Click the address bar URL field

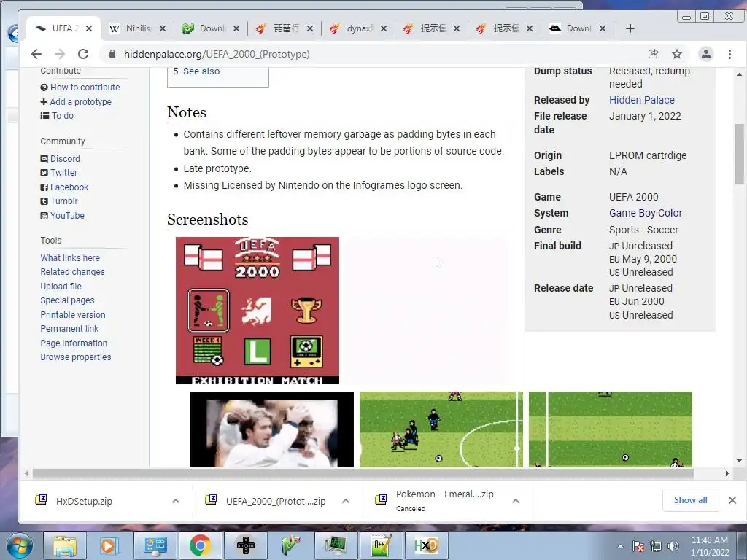click(x=217, y=54)
